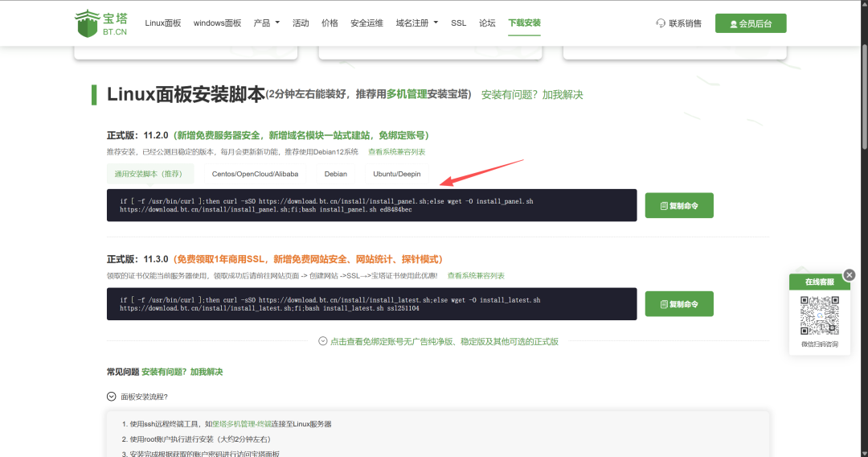Click the WeChat QR code image
The width and height of the screenshot is (868, 457).
[820, 315]
